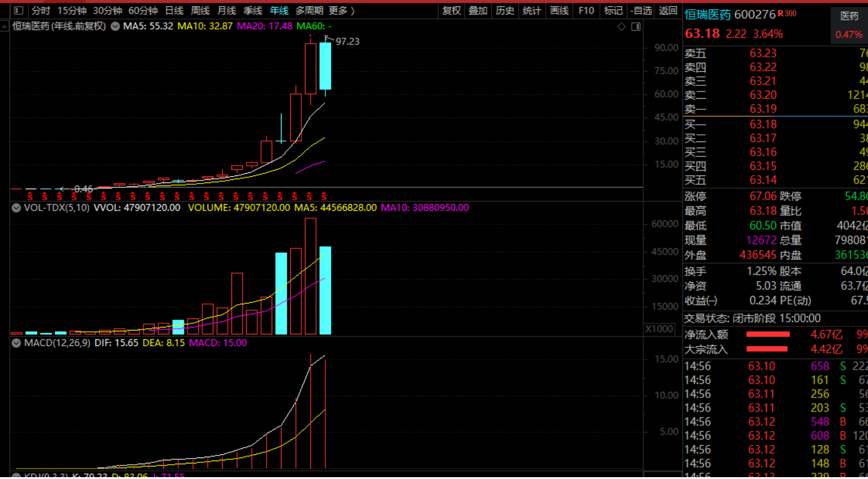Click the diamond icon in chart header
The width and height of the screenshot is (868, 479).
point(622,27)
